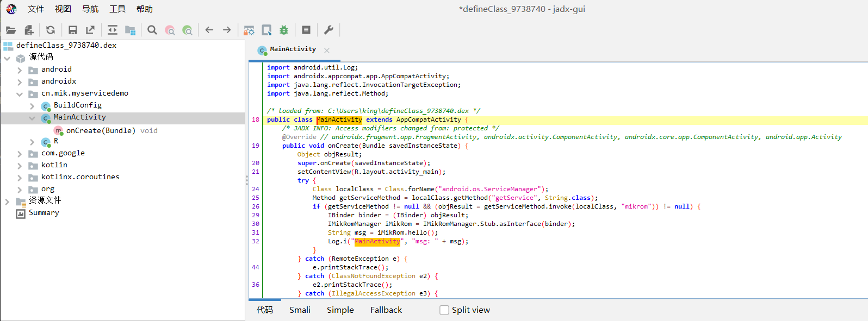This screenshot has width=868, height=321.
Task: Open the log viewer icon
Action: [x=306, y=30]
